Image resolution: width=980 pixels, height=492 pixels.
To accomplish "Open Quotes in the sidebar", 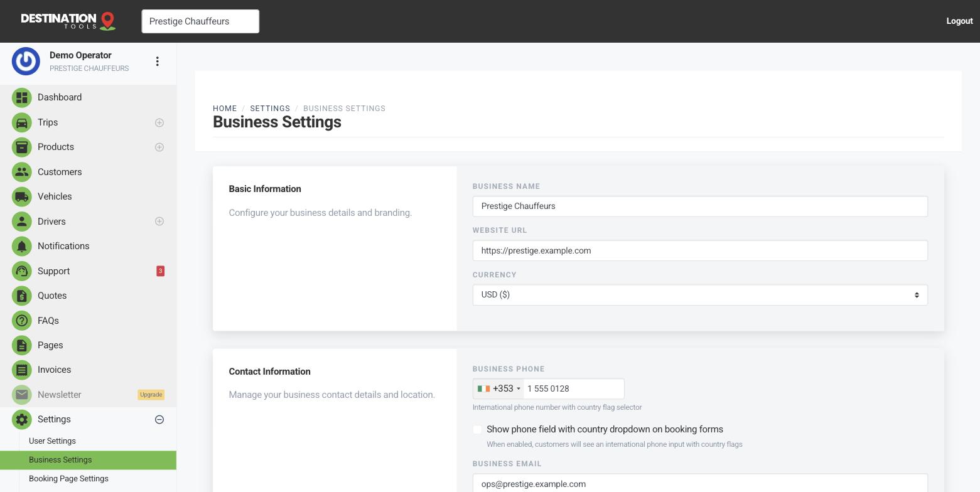I will coord(52,296).
